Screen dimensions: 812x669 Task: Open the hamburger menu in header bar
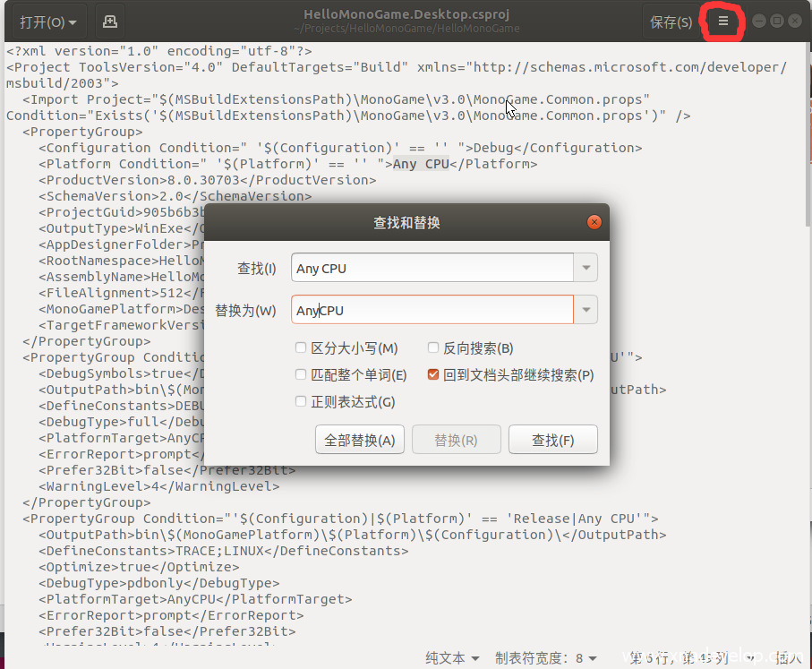click(x=723, y=21)
